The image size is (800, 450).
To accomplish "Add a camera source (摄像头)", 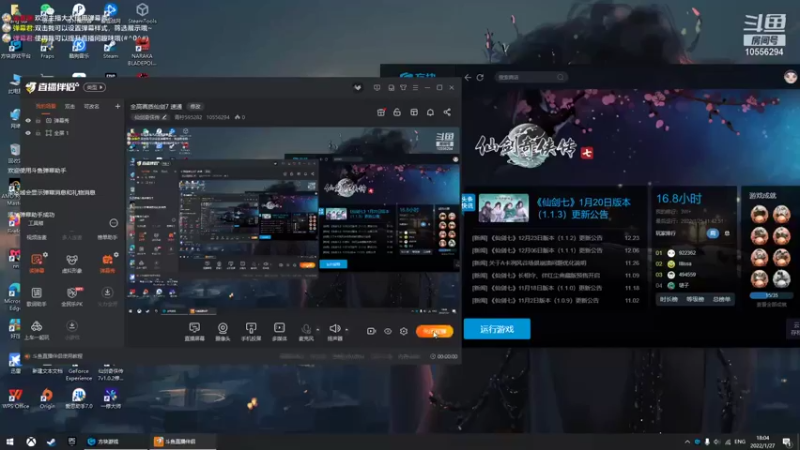I will click(222, 331).
